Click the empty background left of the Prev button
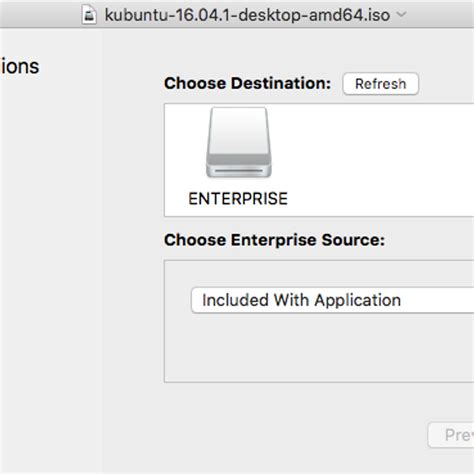 (x=300, y=435)
